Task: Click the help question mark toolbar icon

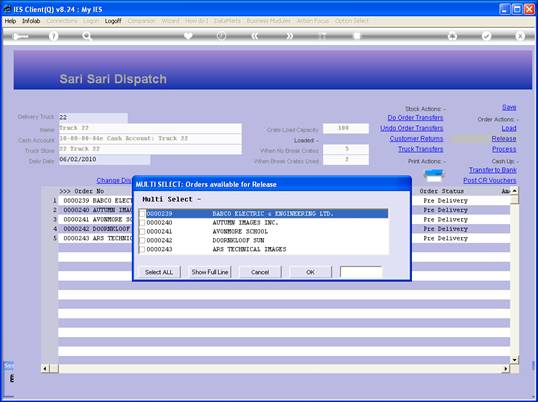Action: (53, 36)
